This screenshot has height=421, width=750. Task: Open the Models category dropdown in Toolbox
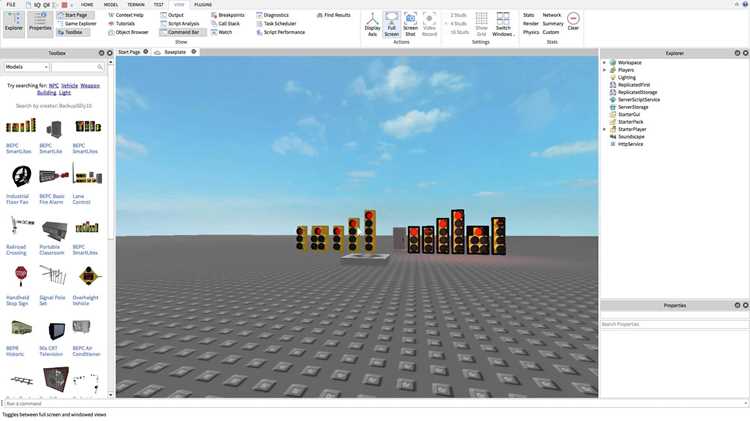tap(26, 67)
